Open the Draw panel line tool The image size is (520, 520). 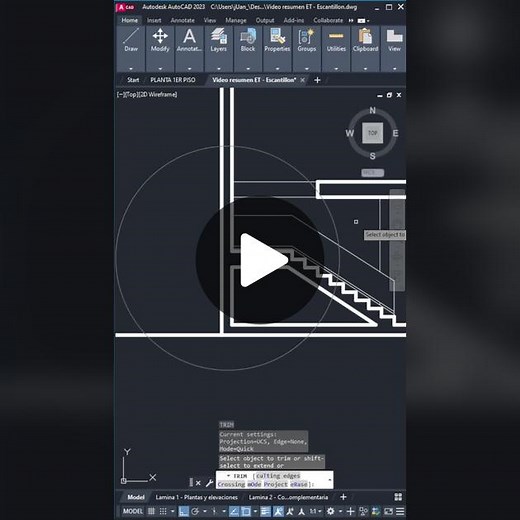tap(131, 36)
